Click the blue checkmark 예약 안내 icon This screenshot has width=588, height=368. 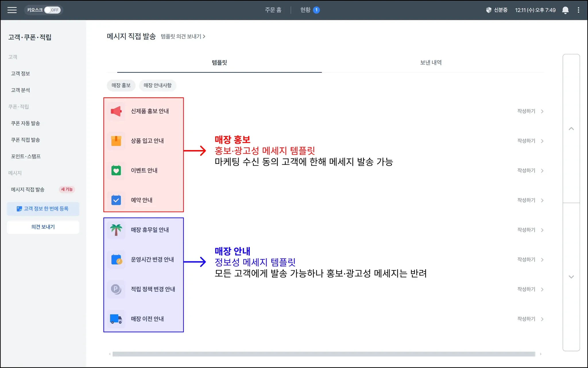pyautogui.click(x=116, y=200)
